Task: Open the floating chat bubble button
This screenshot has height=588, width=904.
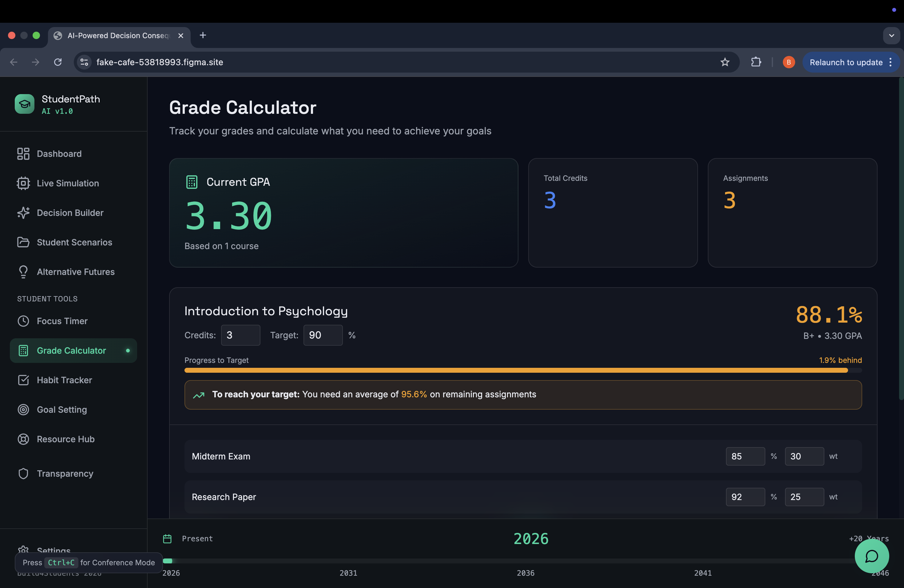Action: point(871,556)
